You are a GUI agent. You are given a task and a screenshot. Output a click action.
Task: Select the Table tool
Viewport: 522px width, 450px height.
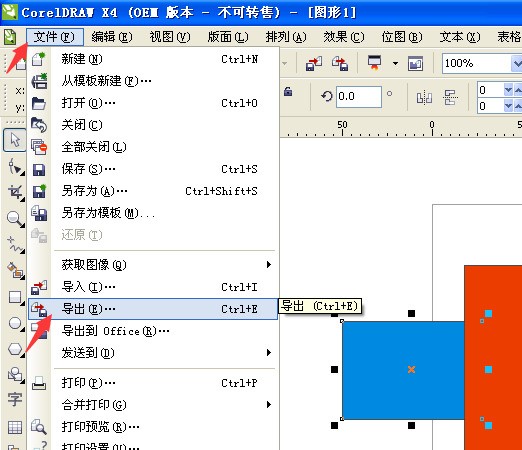(15, 427)
